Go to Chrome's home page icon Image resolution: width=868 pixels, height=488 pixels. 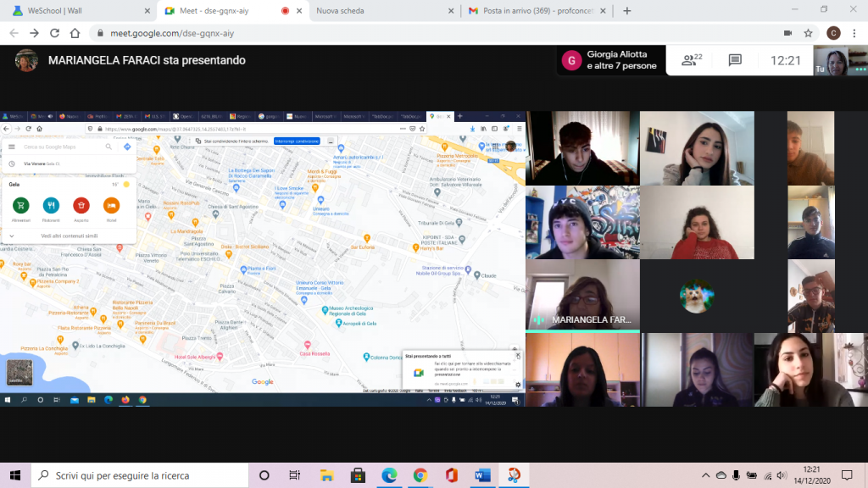[x=75, y=33]
